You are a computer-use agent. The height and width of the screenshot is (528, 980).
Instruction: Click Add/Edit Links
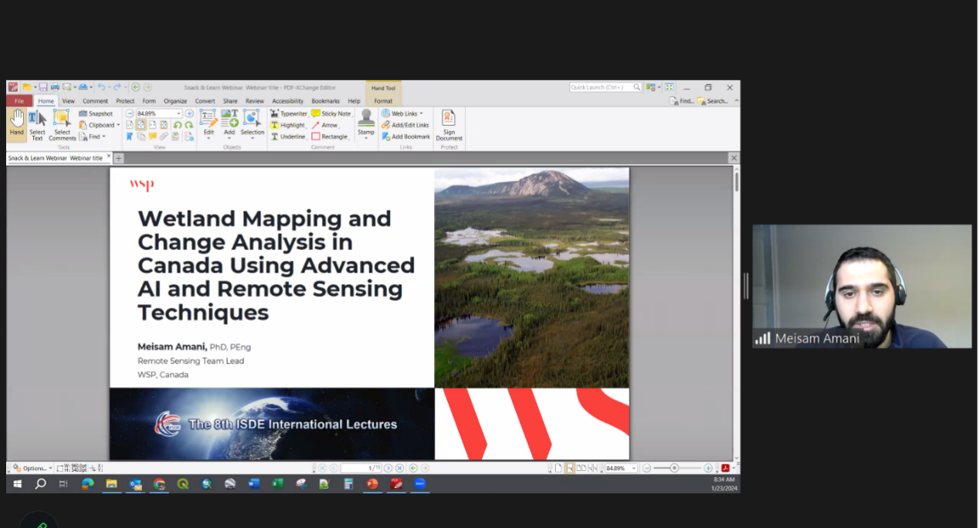405,125
